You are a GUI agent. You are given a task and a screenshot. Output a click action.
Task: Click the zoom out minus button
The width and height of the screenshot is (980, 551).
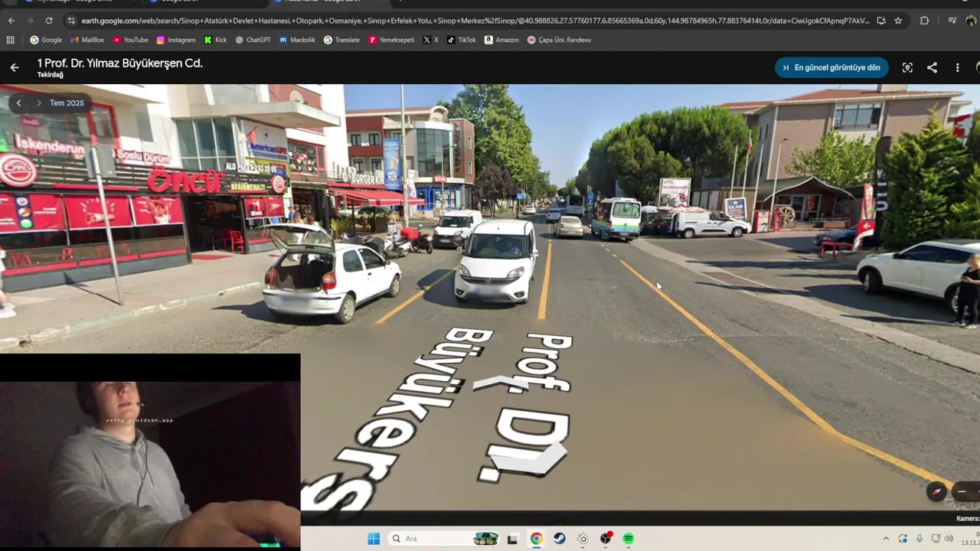point(962,491)
